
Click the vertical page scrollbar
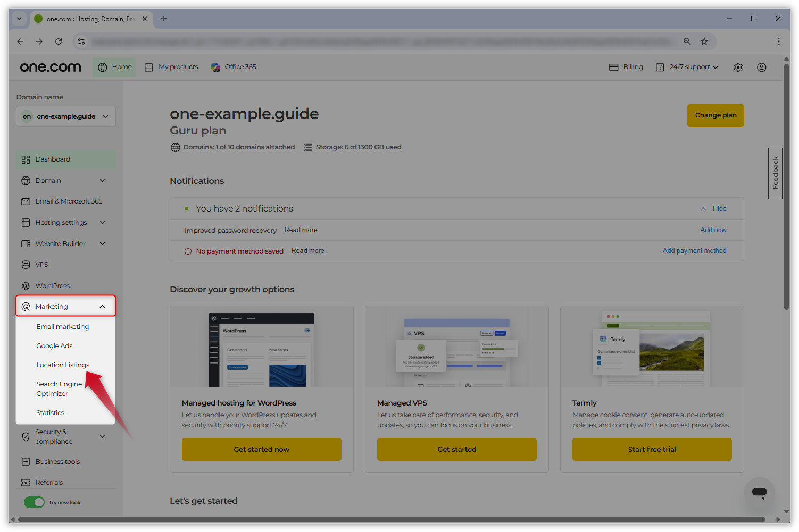(x=786, y=186)
